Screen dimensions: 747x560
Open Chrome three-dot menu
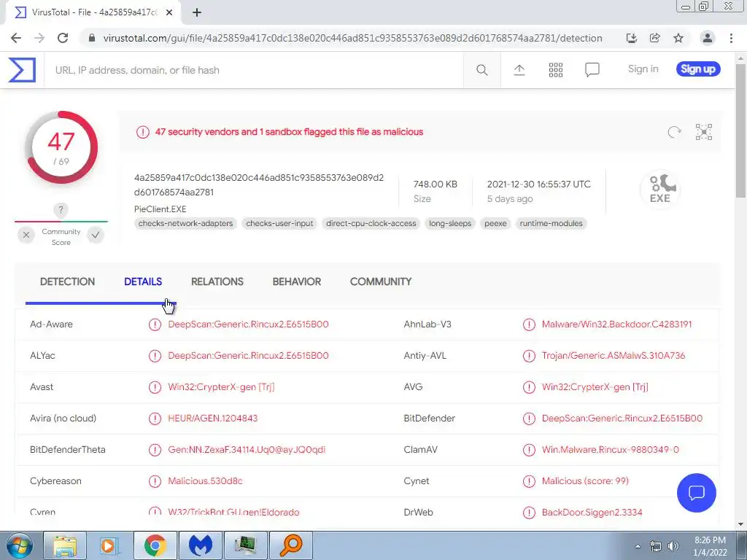[x=731, y=38]
